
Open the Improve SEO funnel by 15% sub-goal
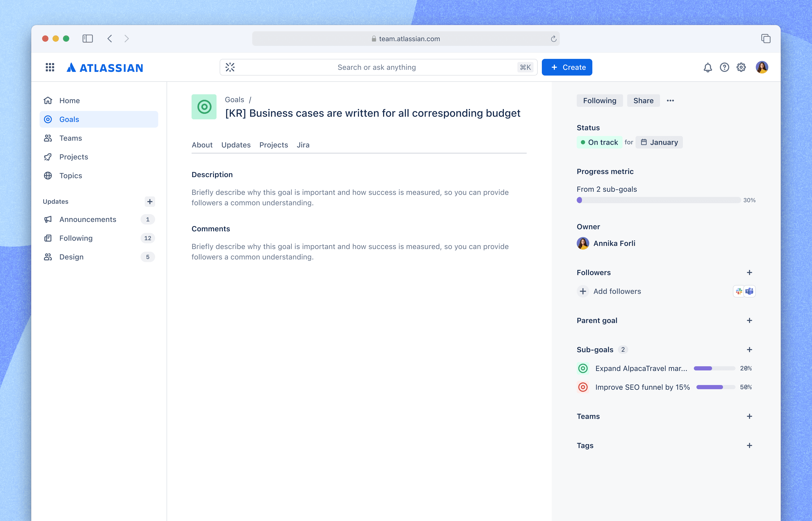(642, 387)
